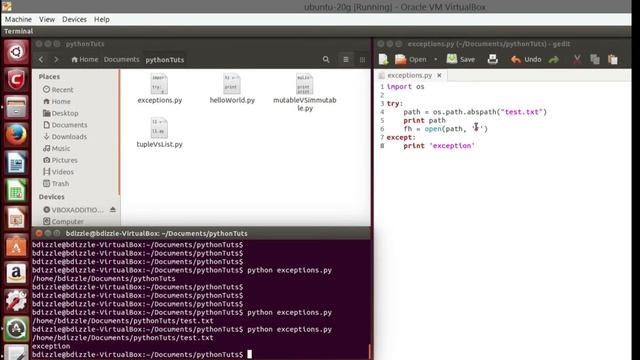The image size is (640, 360).
Task: Switch to the exceptions.py tab
Action: pyautogui.click(x=409, y=75)
